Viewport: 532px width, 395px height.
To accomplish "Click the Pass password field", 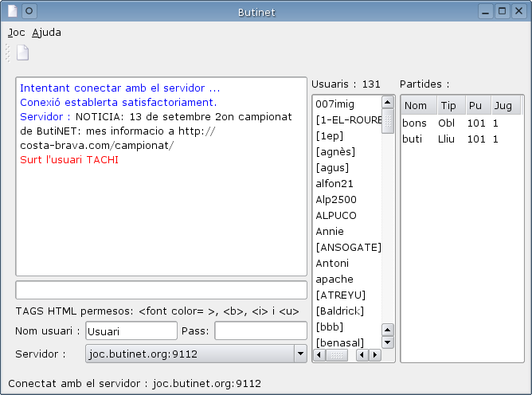I will tap(260, 330).
